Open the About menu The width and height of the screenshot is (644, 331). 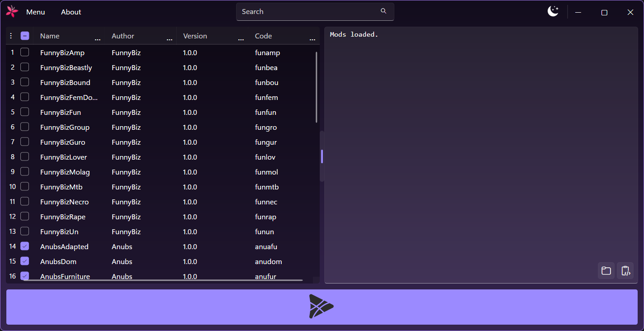pyautogui.click(x=71, y=12)
